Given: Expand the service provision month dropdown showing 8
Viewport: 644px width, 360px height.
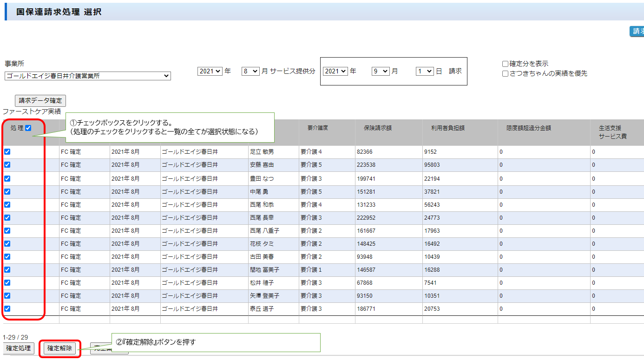Looking at the screenshot, I should (x=250, y=72).
